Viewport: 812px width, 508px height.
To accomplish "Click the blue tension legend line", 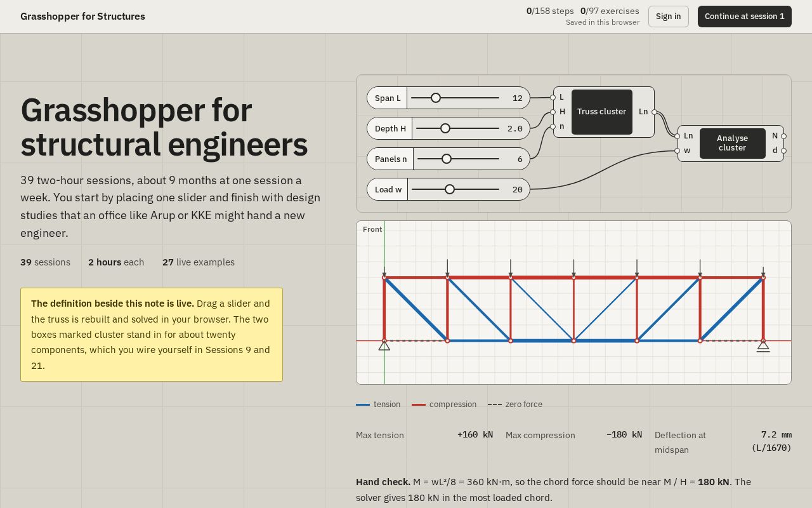I will [363, 404].
